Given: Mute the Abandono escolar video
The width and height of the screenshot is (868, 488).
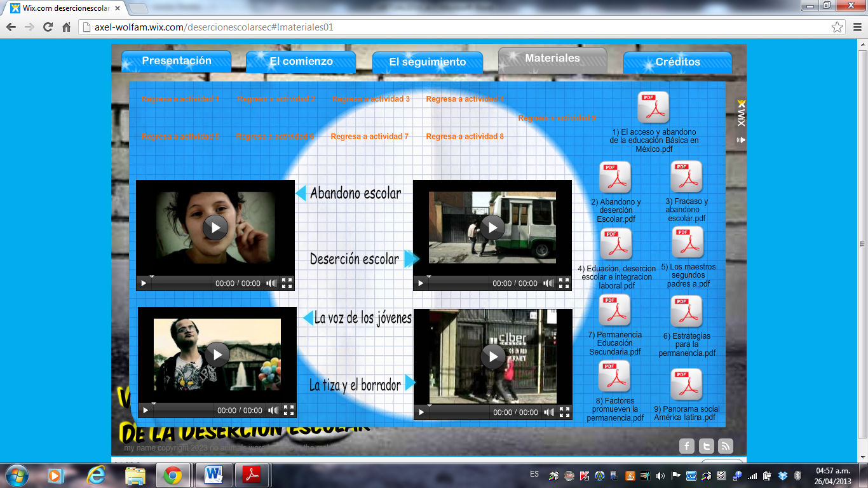Looking at the screenshot, I should (x=271, y=283).
